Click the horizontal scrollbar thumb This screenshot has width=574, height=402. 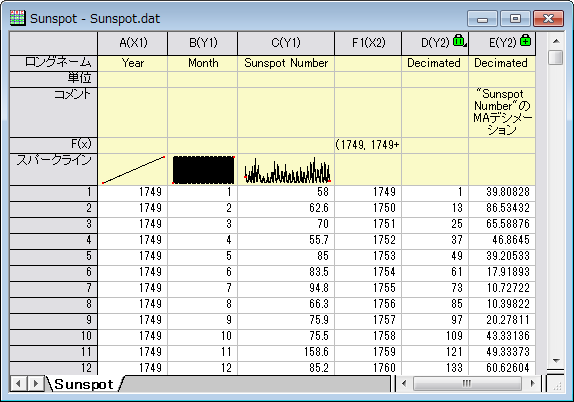coord(467,384)
